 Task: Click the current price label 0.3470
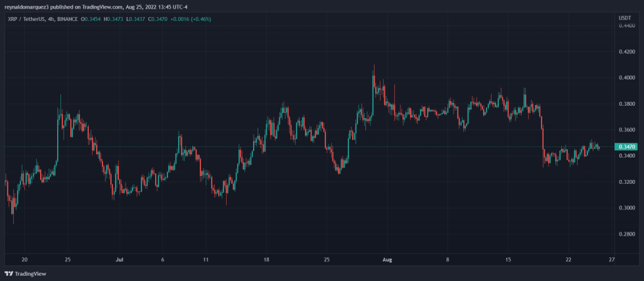pos(626,146)
